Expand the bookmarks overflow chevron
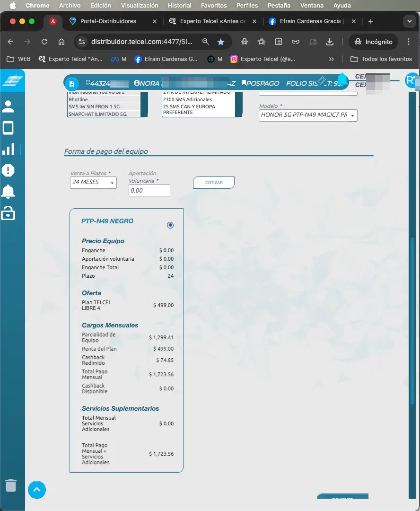This screenshot has height=511, width=420. (331, 59)
